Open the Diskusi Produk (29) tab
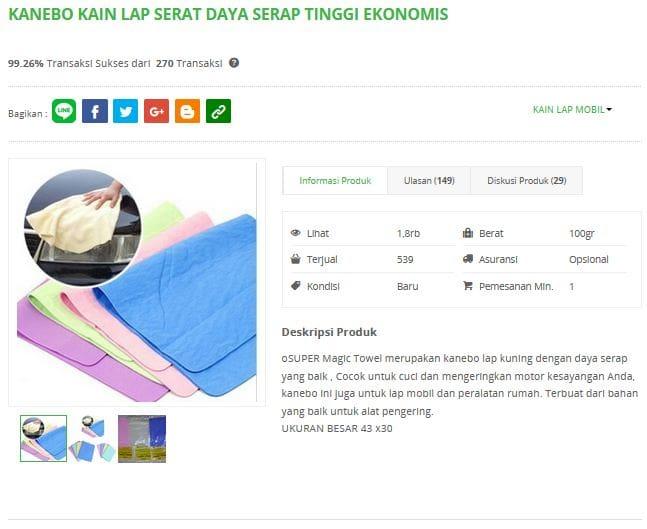Screen dimensions: 647x529 pos(527,181)
